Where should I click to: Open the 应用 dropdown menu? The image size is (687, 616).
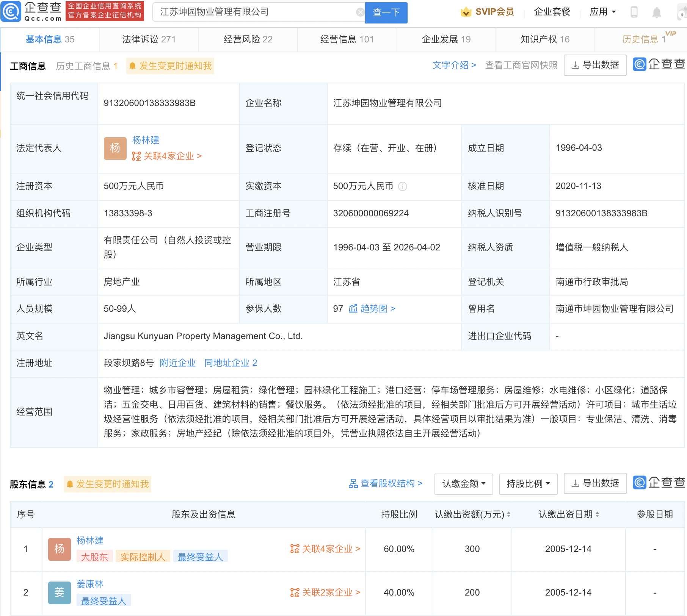point(603,12)
